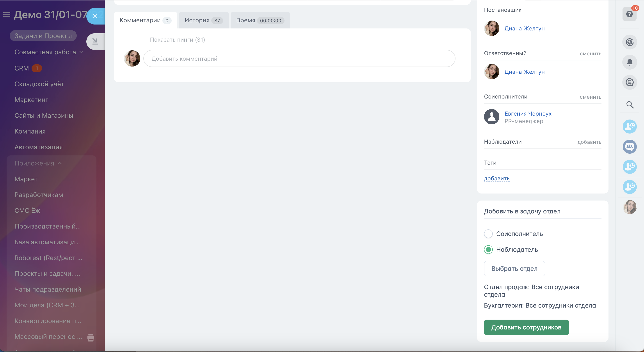Click the collapse slider arrow icon

pos(95,41)
